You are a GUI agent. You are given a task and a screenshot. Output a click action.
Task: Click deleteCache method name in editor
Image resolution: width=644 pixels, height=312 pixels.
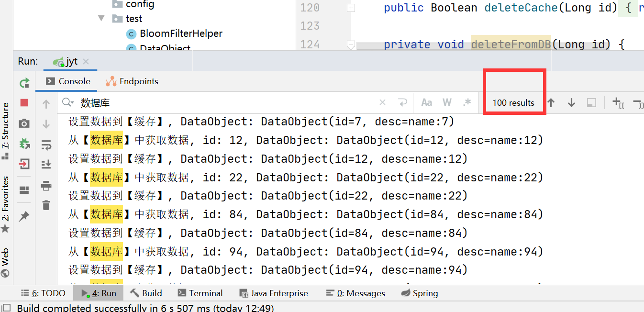[x=521, y=8]
